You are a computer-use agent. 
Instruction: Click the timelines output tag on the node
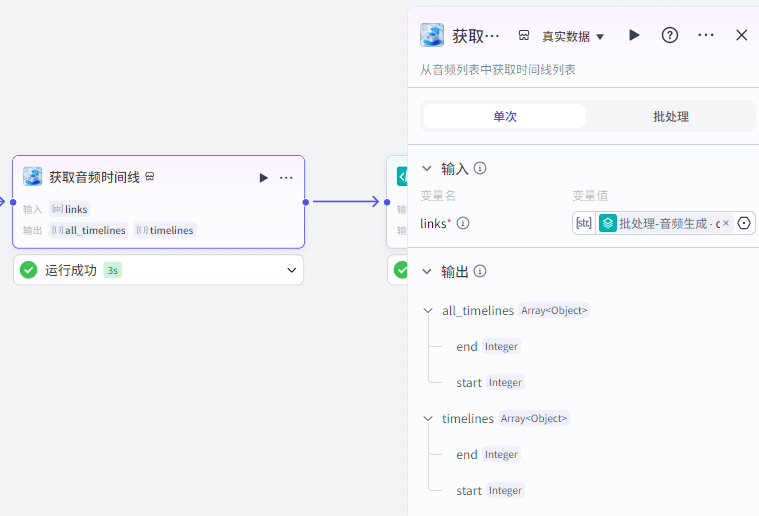coord(165,230)
